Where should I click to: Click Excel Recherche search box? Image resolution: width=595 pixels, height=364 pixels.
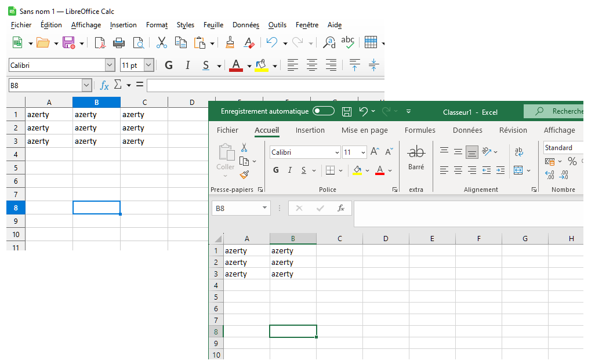click(x=554, y=111)
